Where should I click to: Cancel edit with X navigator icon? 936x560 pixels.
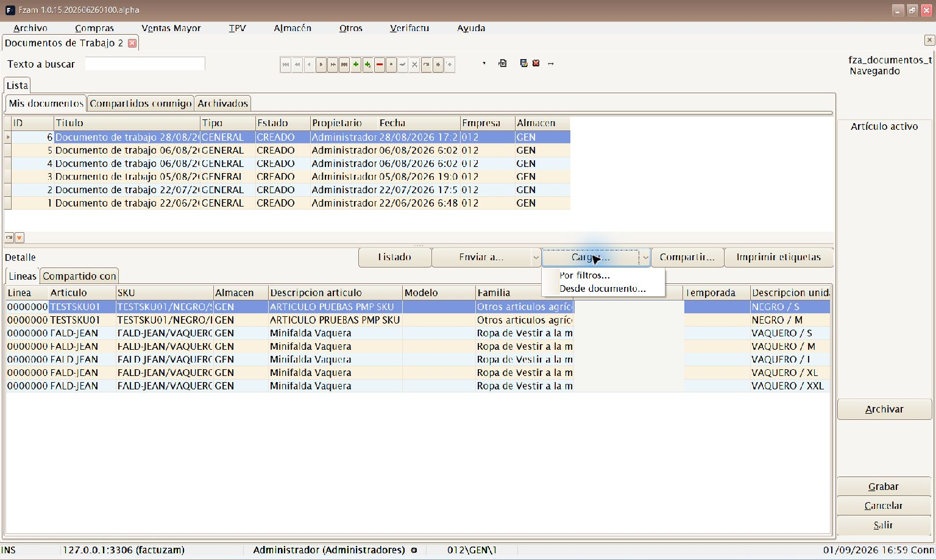[x=414, y=64]
